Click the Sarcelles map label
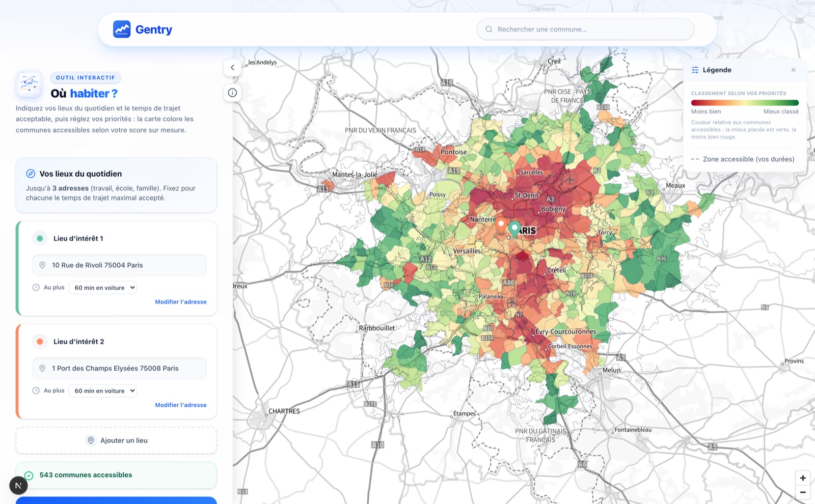The image size is (815, 504). 531,173
